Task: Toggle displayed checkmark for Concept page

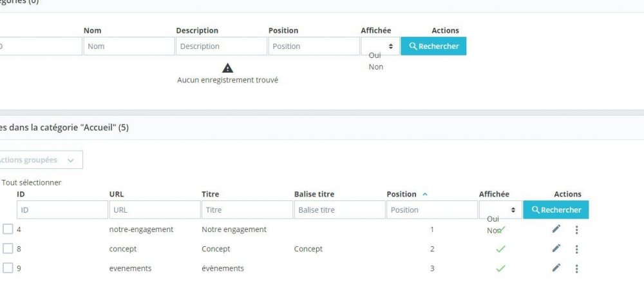Action: (x=500, y=249)
